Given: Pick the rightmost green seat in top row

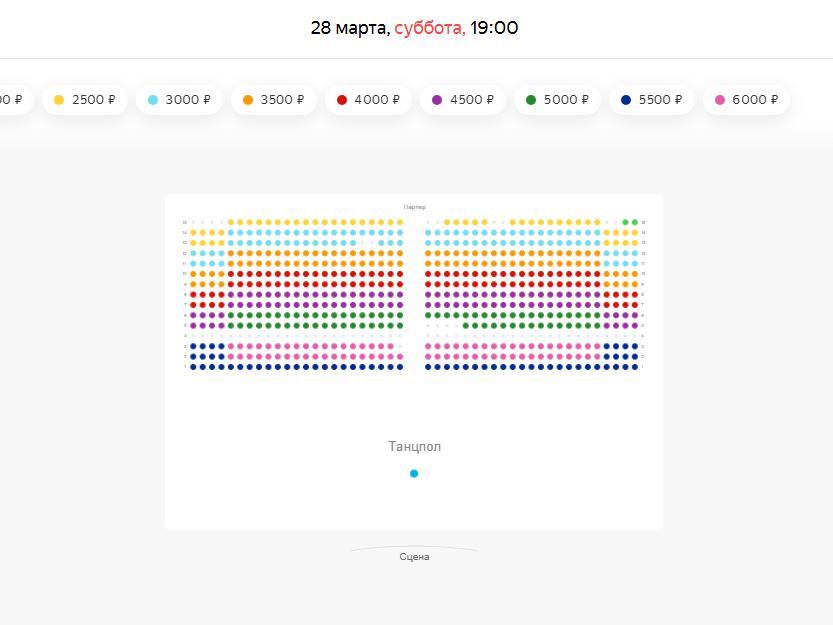Looking at the screenshot, I should pyautogui.click(x=635, y=222).
